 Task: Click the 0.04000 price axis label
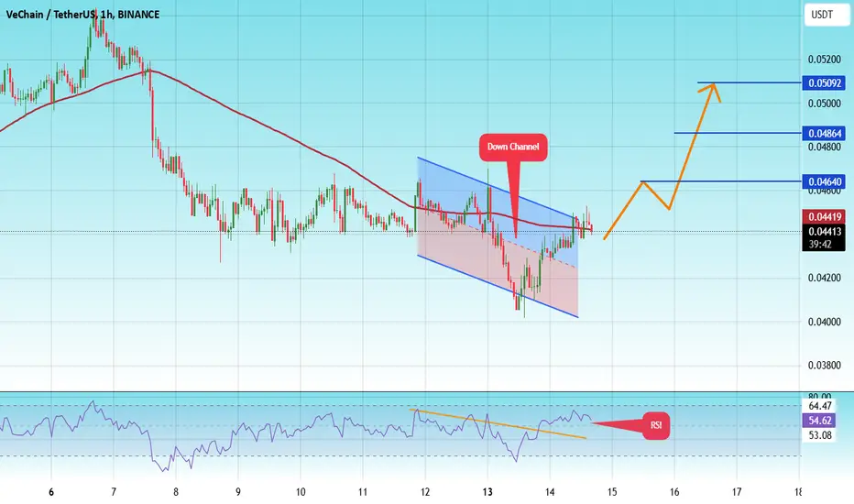pyautogui.click(x=824, y=322)
